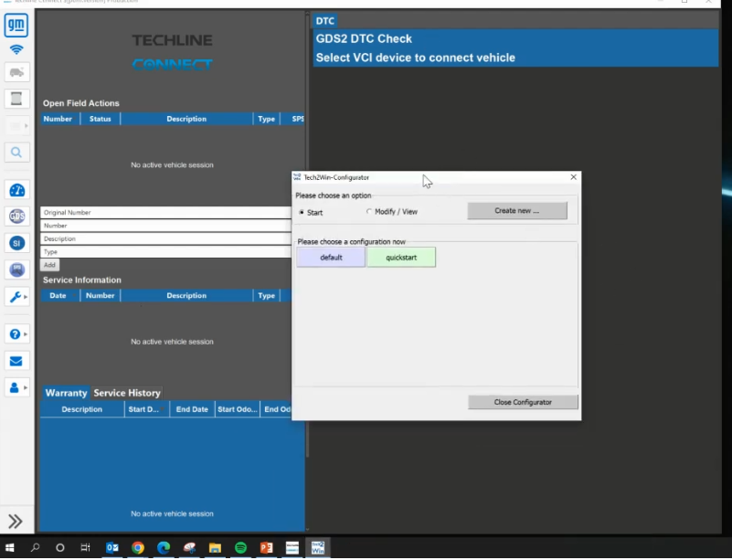Open Snipping Tool from the taskbar
Image resolution: width=732 pixels, height=560 pixels.
(x=189, y=548)
